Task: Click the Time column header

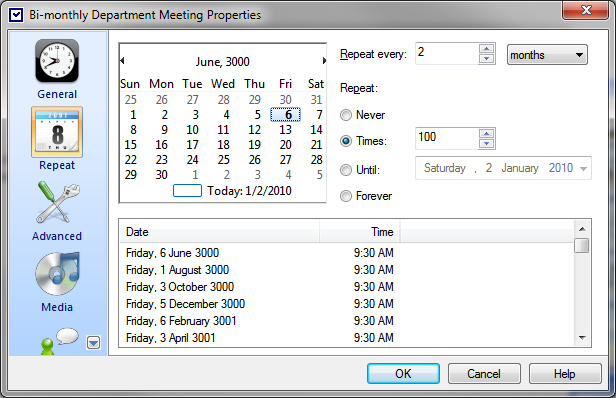Action: 360,232
